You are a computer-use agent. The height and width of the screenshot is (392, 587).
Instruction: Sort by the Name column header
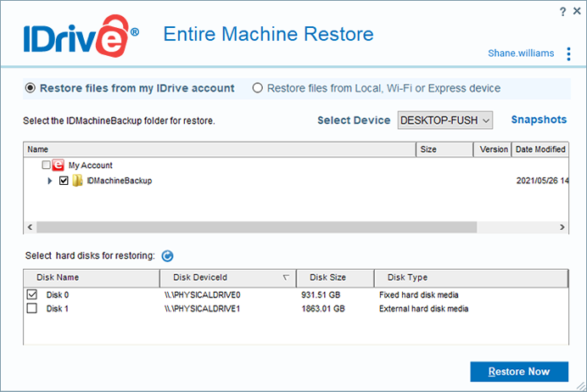[x=220, y=149]
